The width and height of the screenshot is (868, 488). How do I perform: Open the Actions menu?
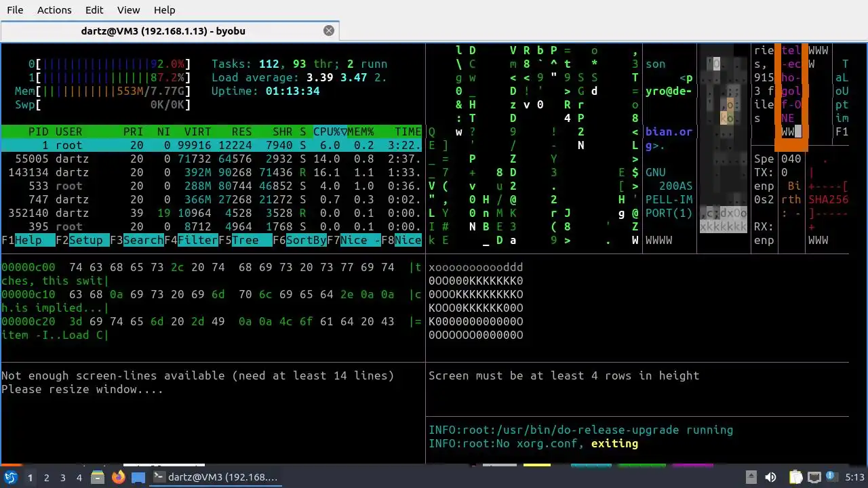pos(54,10)
